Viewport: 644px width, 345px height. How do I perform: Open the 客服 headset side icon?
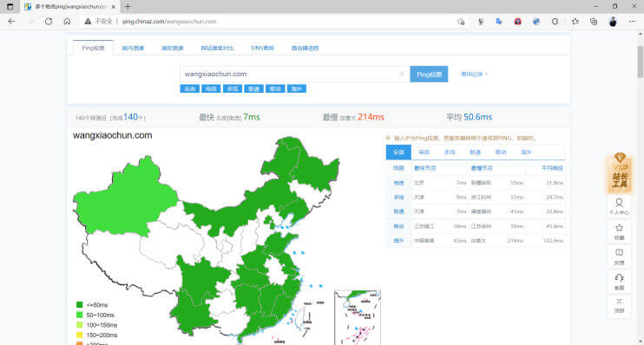619,282
